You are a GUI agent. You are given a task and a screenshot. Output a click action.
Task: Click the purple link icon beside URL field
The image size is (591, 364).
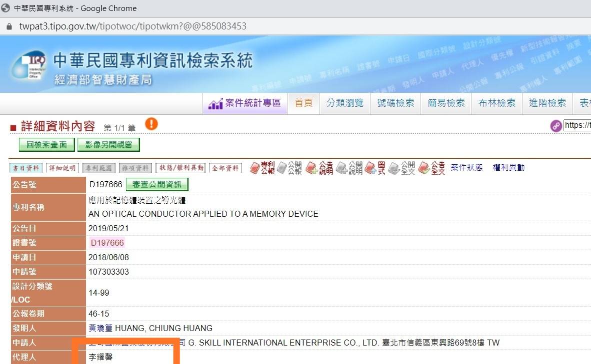point(556,126)
